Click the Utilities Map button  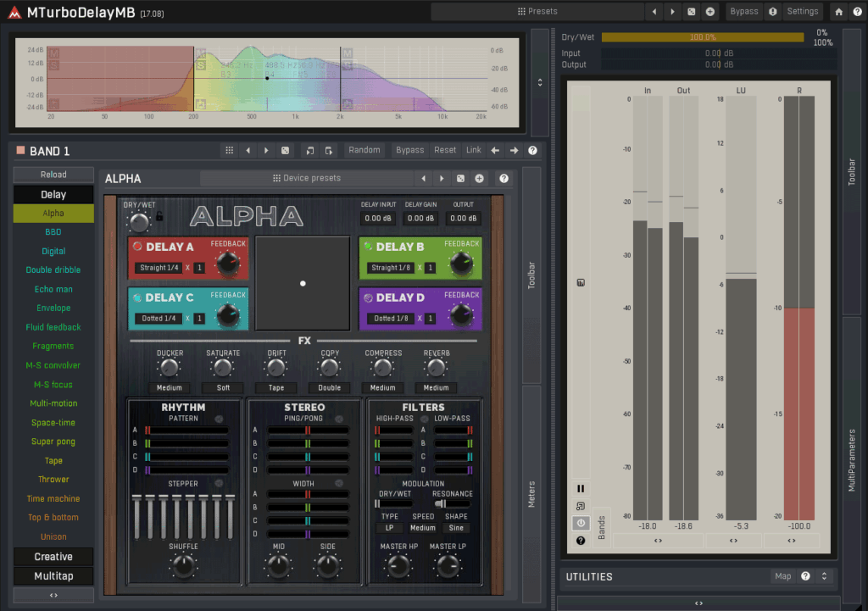[782, 577]
